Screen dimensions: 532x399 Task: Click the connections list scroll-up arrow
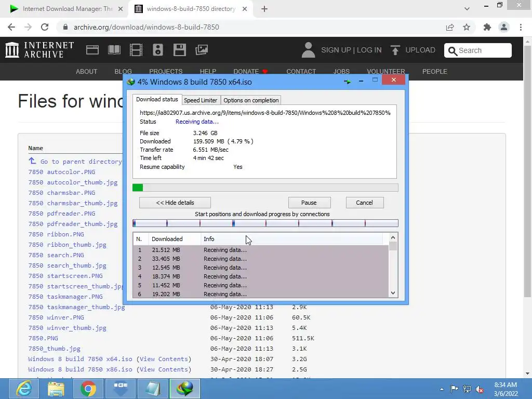pos(393,238)
